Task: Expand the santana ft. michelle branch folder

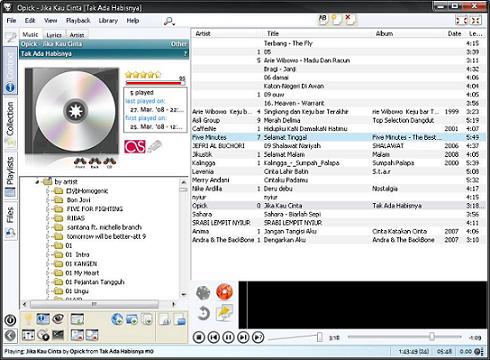Action: tap(48, 227)
